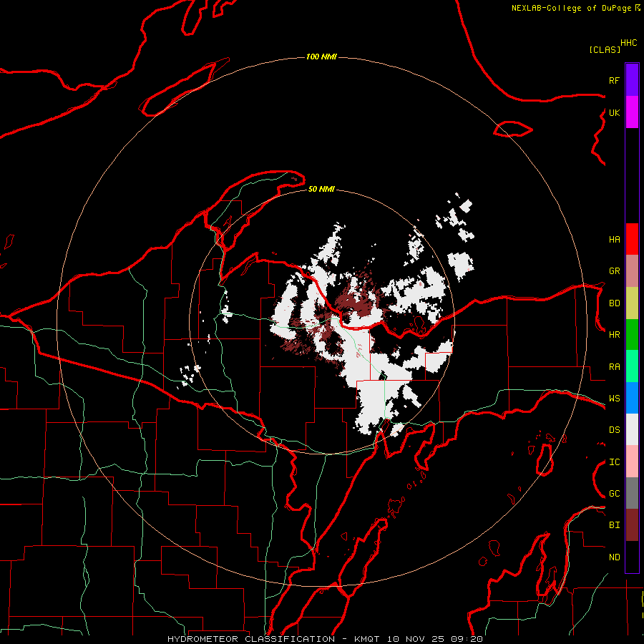The image size is (644, 644).
Task: Click the HA legend label
Action: click(614, 240)
